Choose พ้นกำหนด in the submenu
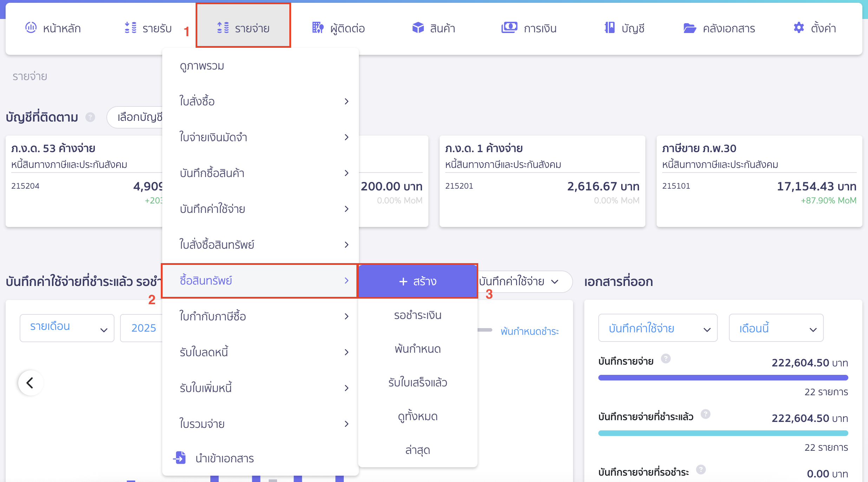The image size is (868, 482). [417, 349]
